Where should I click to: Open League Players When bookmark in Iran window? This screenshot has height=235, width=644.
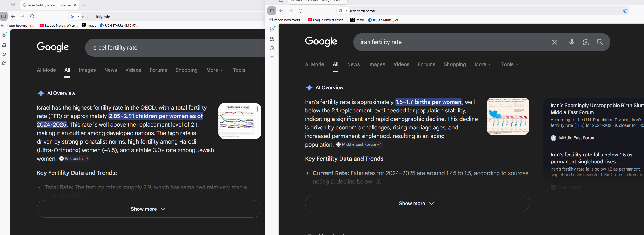pos(327,20)
